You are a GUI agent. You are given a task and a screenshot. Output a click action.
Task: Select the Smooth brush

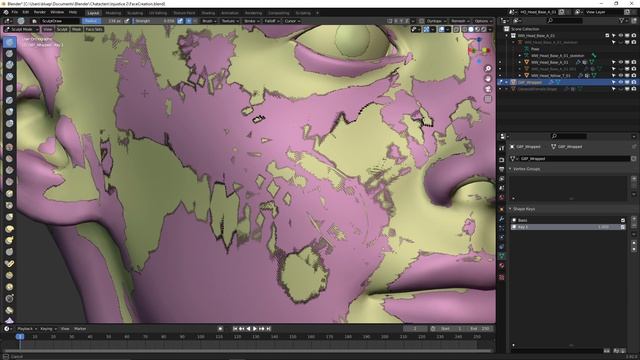tap(10, 147)
